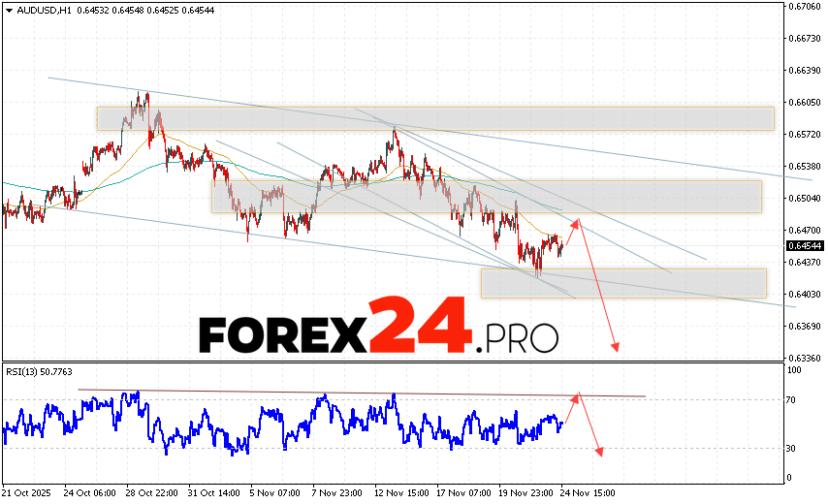The width and height of the screenshot is (828, 504).
Task: Click the 0.67060 price axis label
Action: click(x=804, y=6)
